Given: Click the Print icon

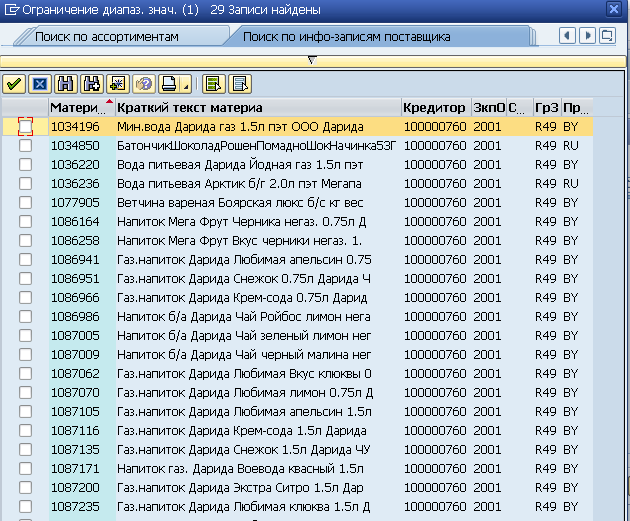Looking at the screenshot, I should pos(169,84).
